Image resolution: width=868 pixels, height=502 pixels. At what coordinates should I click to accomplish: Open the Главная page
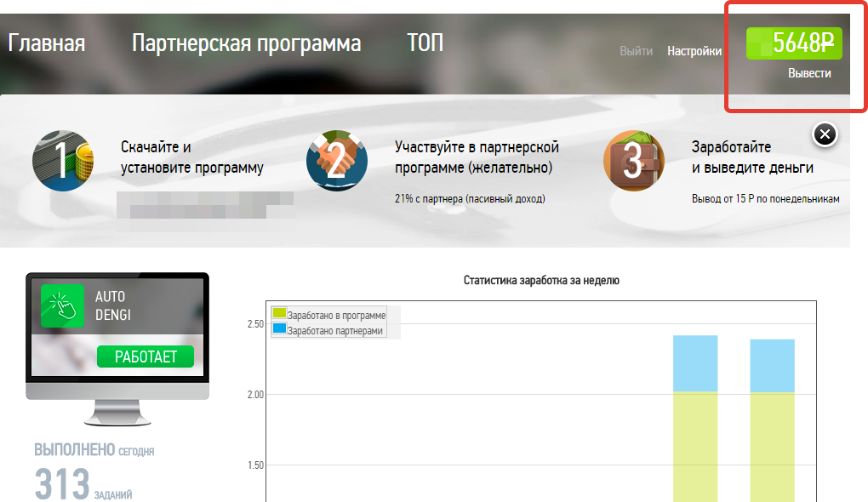(x=47, y=43)
